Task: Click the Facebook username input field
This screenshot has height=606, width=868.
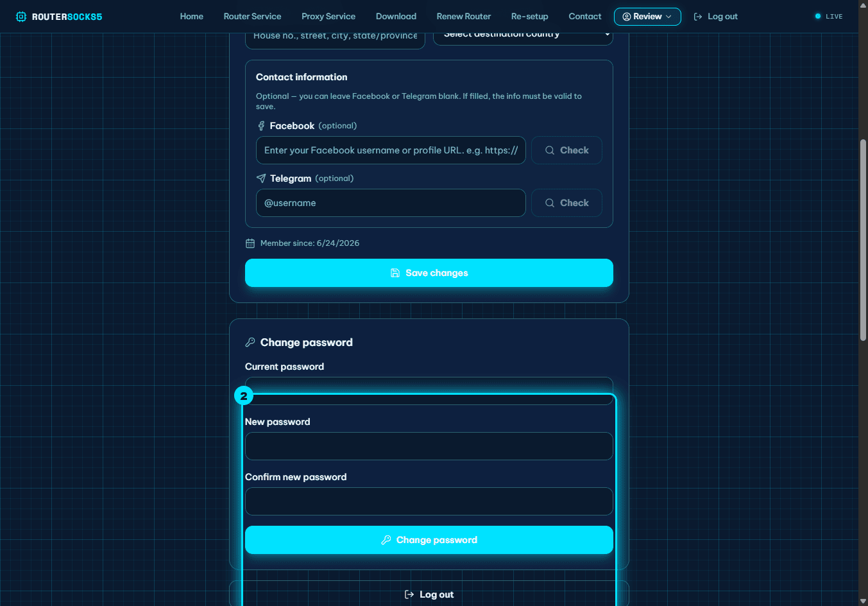Action: pyautogui.click(x=391, y=150)
